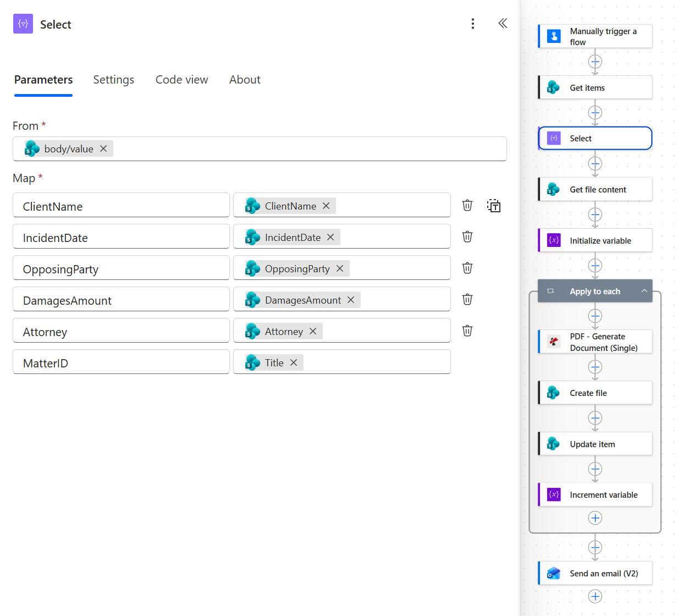
Task: Open PDF Generate Document (Single) action
Action: pyautogui.click(x=595, y=342)
